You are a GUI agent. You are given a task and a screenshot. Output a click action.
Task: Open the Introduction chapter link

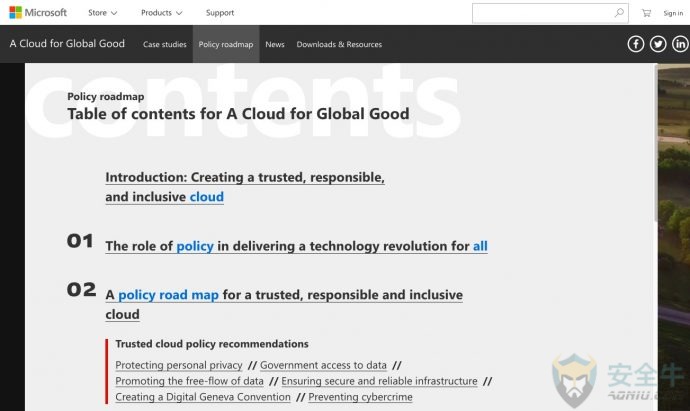click(245, 187)
